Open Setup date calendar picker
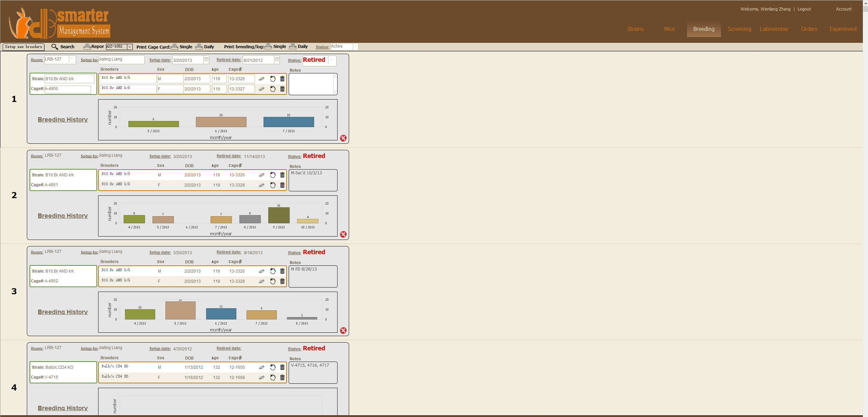 (206, 59)
